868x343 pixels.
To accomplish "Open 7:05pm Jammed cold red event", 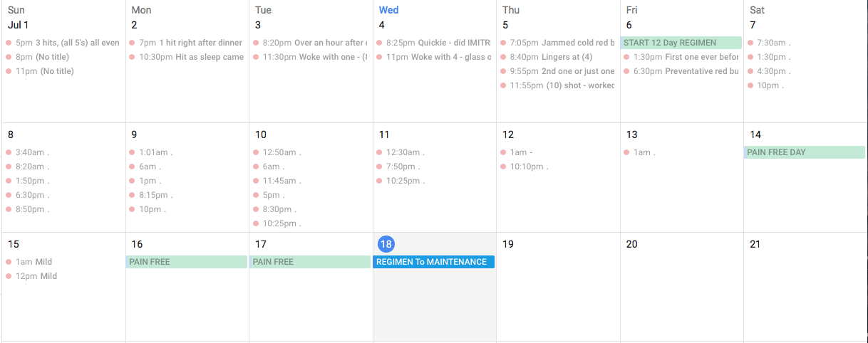I will pyautogui.click(x=557, y=43).
